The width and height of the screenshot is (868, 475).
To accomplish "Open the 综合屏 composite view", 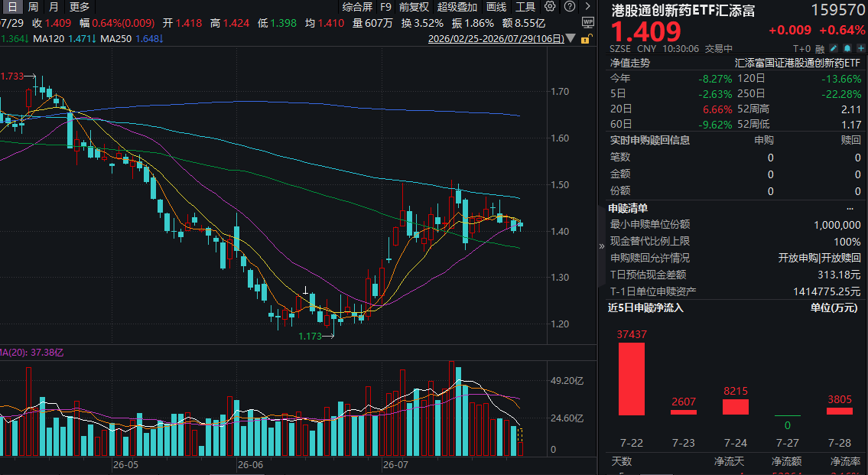I will [x=357, y=7].
